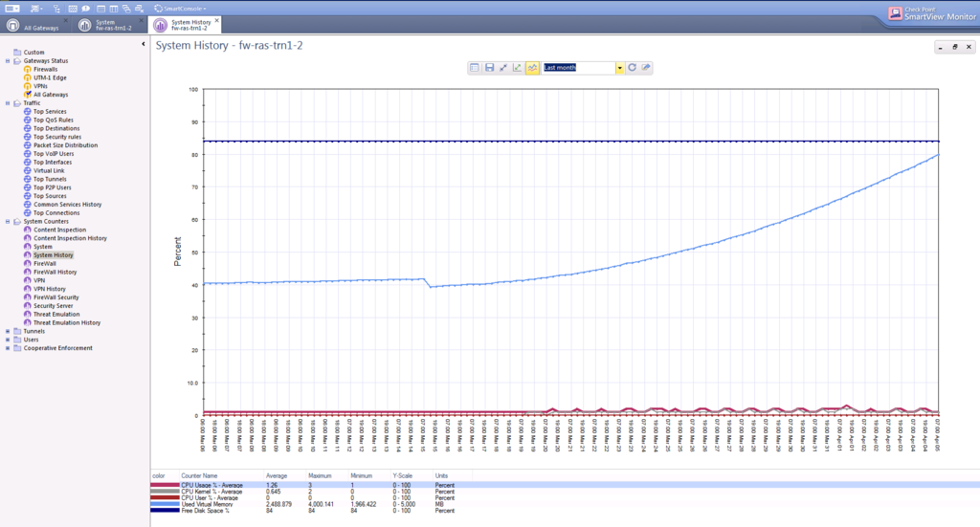Open VPN History counter view

(50, 289)
